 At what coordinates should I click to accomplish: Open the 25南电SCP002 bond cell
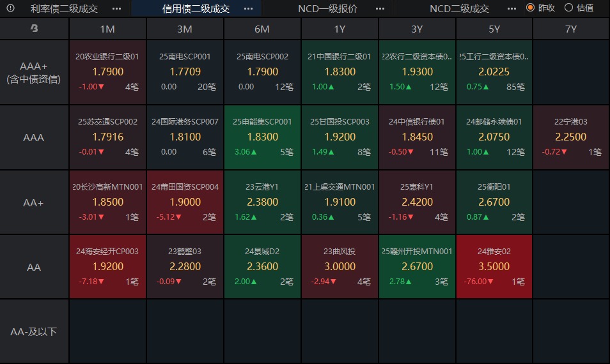[x=262, y=72]
